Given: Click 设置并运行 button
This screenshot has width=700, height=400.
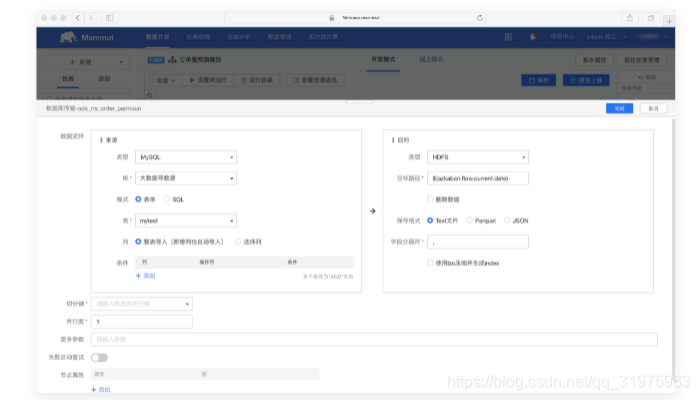Looking at the screenshot, I should [x=208, y=80].
